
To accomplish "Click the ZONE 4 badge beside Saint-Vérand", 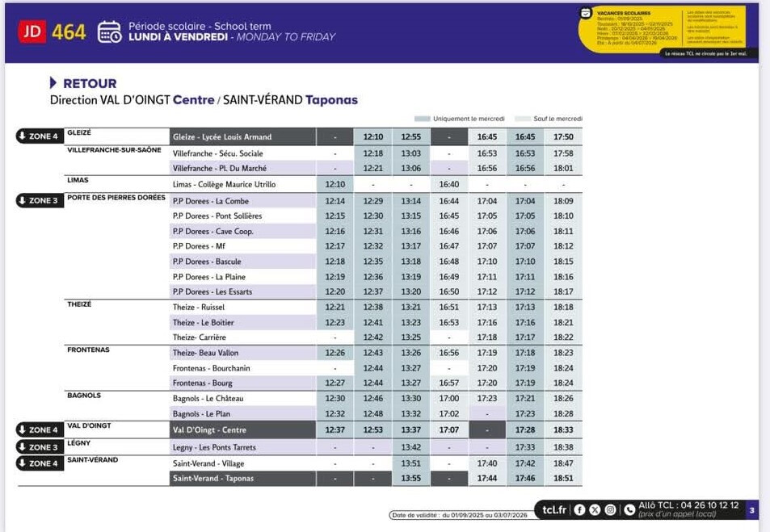I will coord(40,463).
